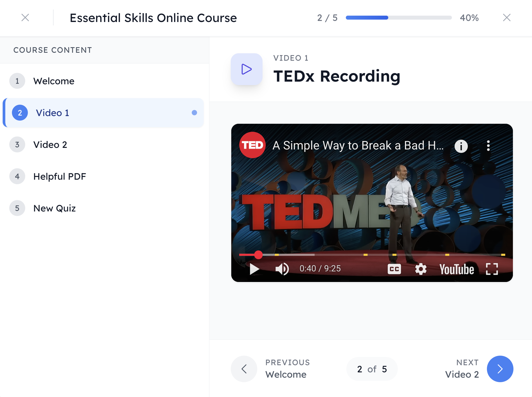The width and height of the screenshot is (532, 397).
Task: Go to previous lesson arrow button
Action: click(244, 369)
